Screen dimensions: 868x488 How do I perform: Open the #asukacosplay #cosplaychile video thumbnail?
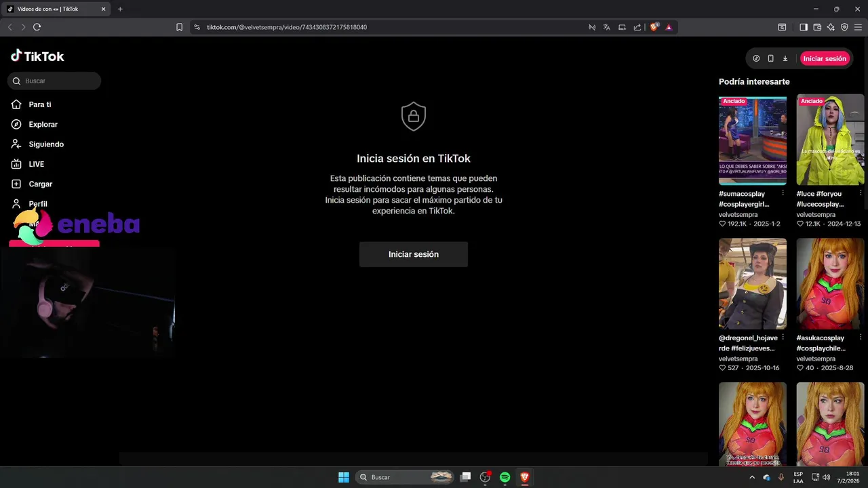830,283
